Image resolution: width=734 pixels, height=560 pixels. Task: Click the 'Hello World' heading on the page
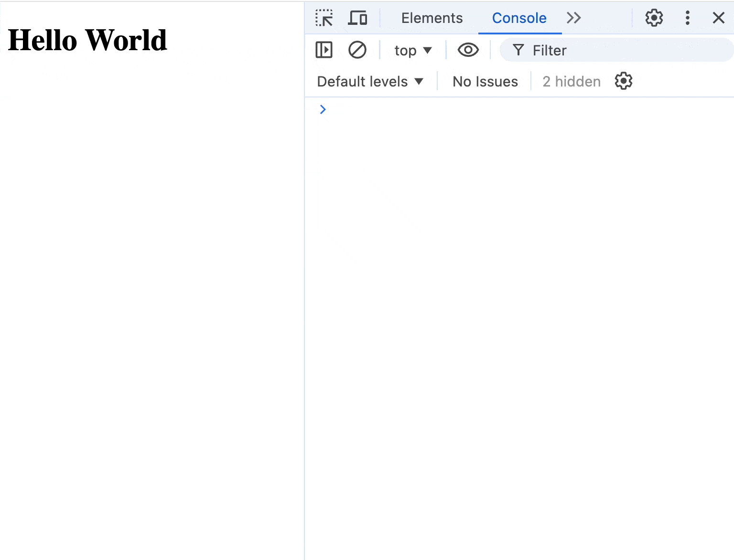pyautogui.click(x=87, y=40)
